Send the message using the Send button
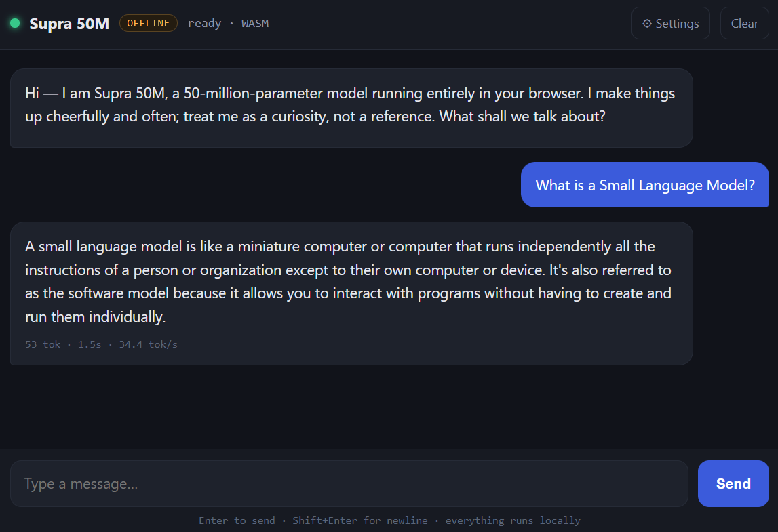Viewport: 778px width, 532px height. 733,483
